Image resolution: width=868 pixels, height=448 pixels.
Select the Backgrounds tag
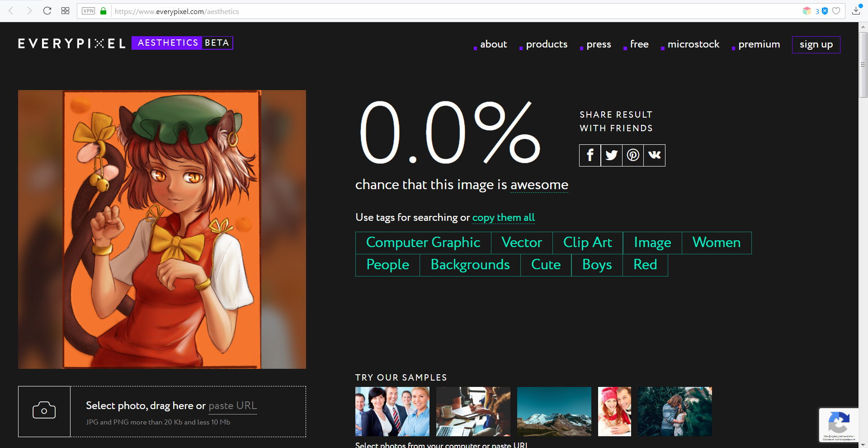tap(470, 265)
